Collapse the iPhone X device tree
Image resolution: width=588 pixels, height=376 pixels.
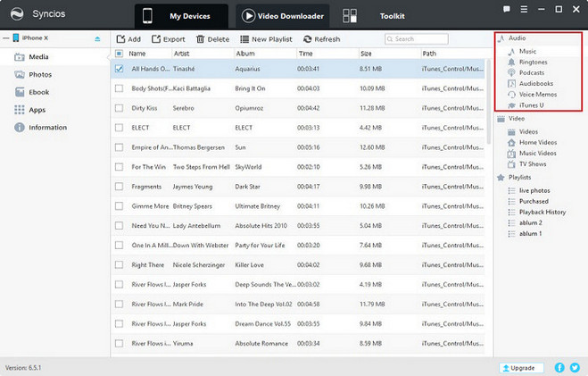pos(6,38)
